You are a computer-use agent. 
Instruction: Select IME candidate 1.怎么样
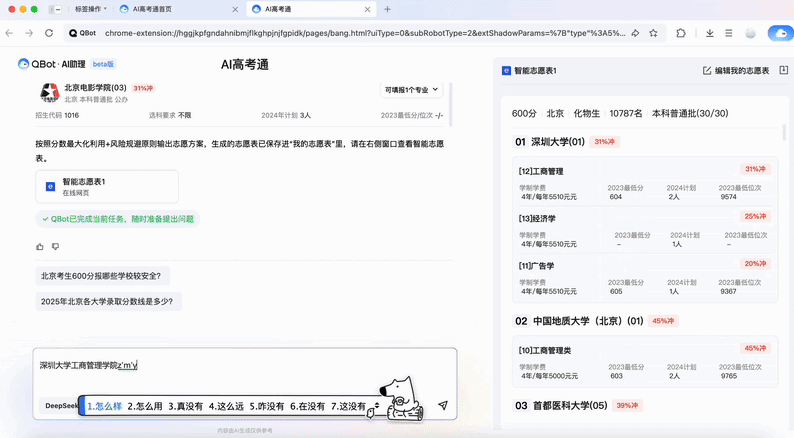click(x=105, y=406)
